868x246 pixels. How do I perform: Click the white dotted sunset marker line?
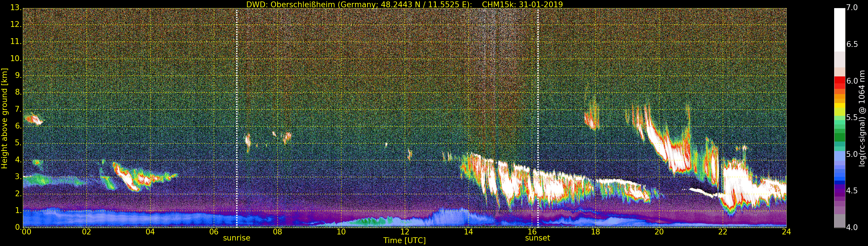[x=538, y=118]
